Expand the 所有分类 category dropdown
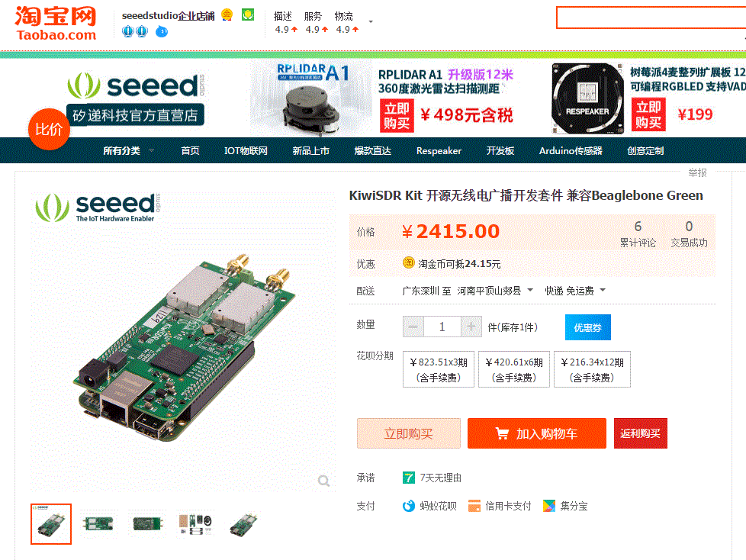The width and height of the screenshot is (746, 560). click(x=128, y=151)
